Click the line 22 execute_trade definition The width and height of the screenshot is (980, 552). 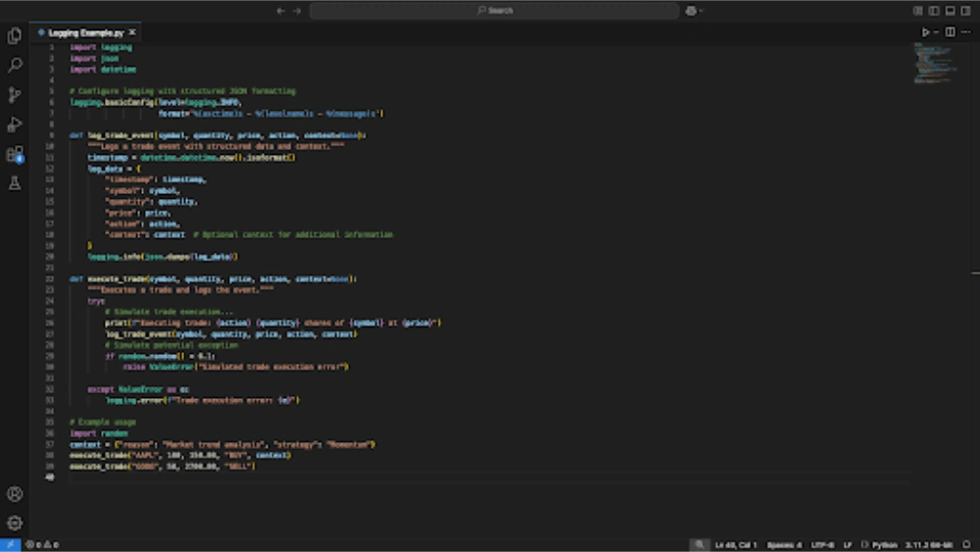pyautogui.click(x=213, y=278)
